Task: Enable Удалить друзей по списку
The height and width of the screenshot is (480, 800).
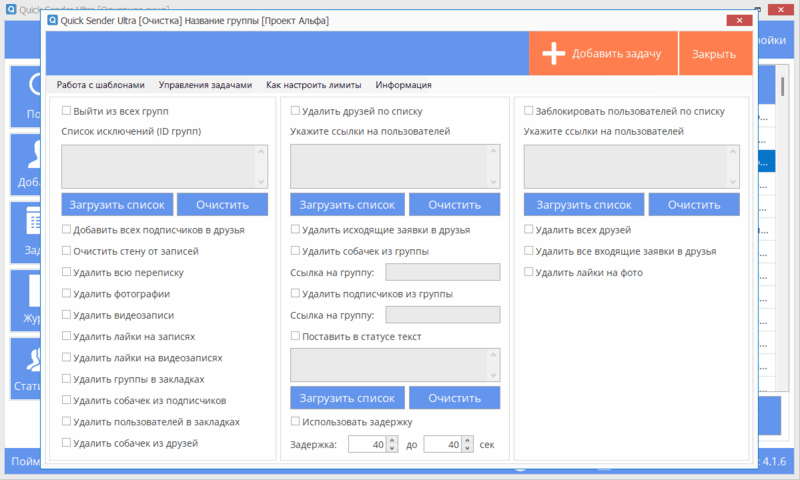Action: 295,111
